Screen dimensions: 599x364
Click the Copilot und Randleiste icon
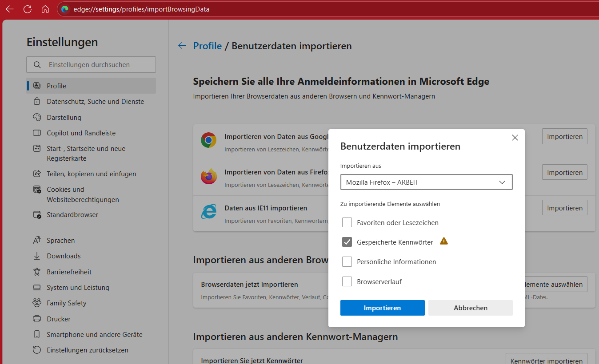click(x=37, y=133)
